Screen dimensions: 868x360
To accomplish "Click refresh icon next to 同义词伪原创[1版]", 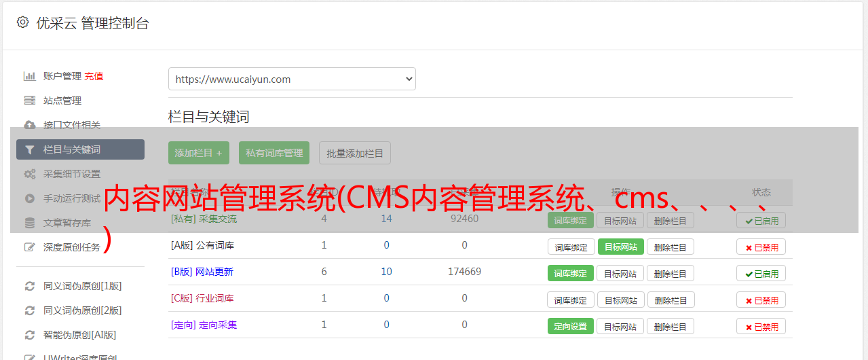I will point(29,286).
